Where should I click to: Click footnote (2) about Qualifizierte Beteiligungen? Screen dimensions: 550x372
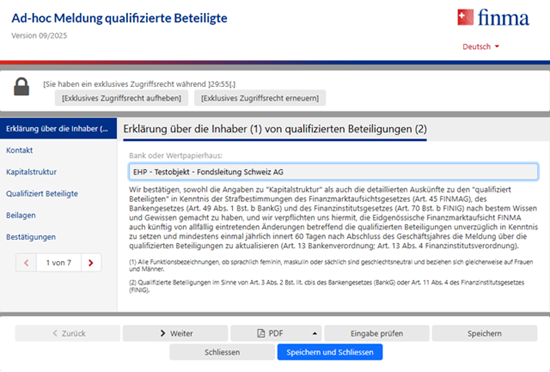(x=327, y=286)
